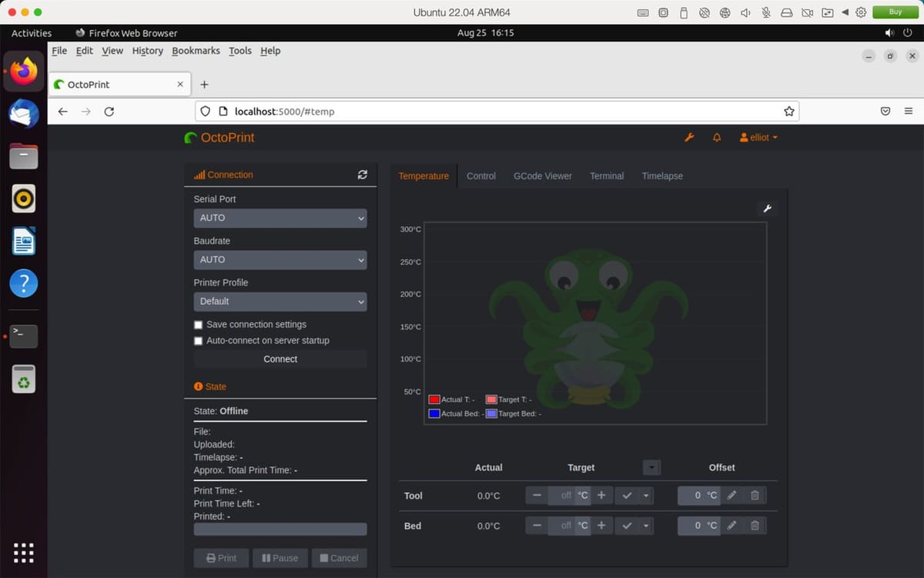Screen dimensions: 924x578
Task: Toggle Actual T red legend swatch
Action: [x=434, y=399]
